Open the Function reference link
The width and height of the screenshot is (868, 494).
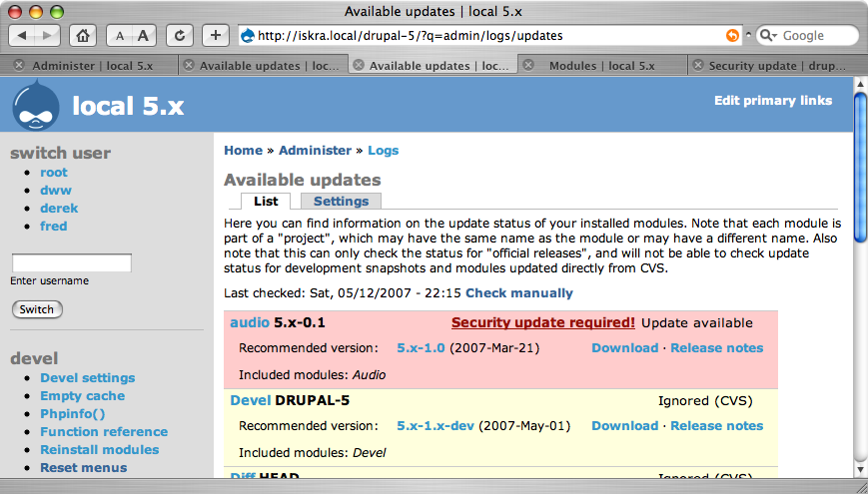pos(104,432)
